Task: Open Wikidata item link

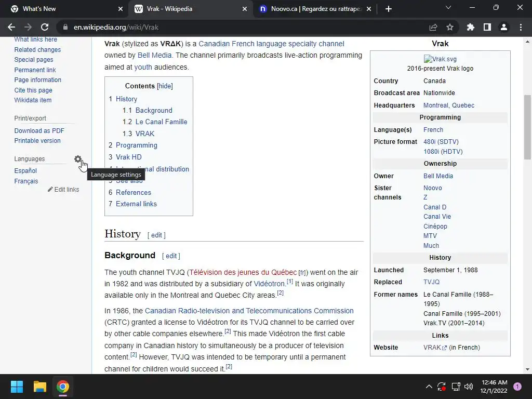Action: (x=33, y=100)
